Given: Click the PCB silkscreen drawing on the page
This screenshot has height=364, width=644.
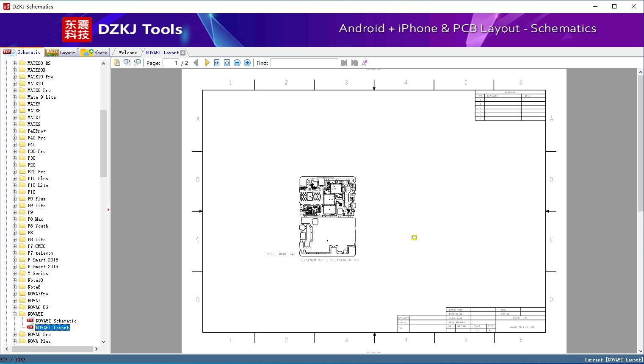Looking at the screenshot, I should click(x=328, y=216).
